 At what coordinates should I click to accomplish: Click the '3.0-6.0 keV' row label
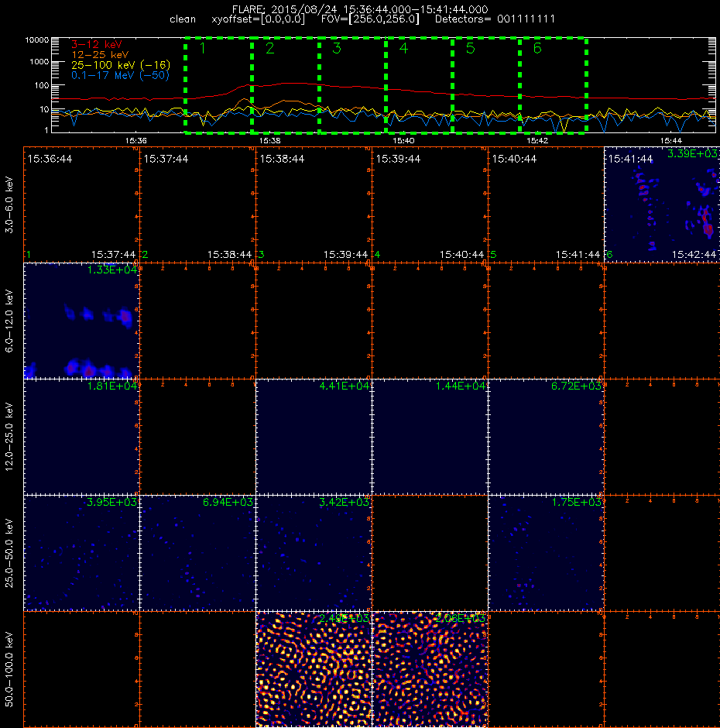click(x=9, y=204)
